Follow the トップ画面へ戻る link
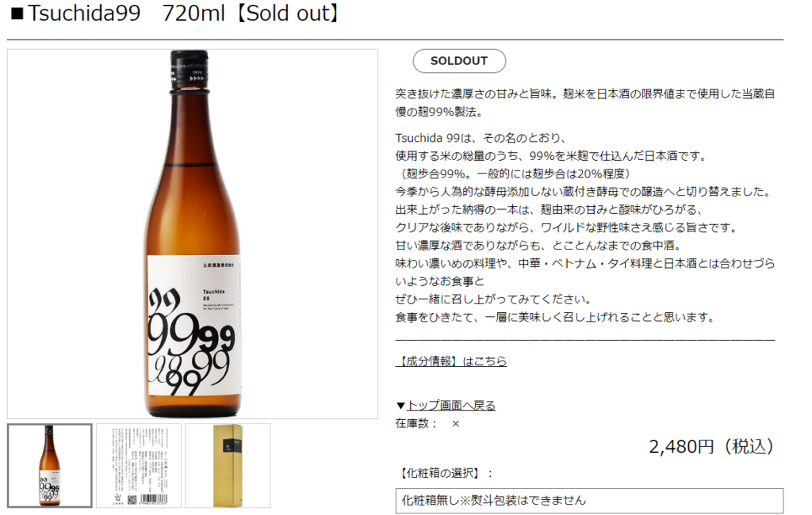This screenshot has width=812, height=515. tap(451, 406)
